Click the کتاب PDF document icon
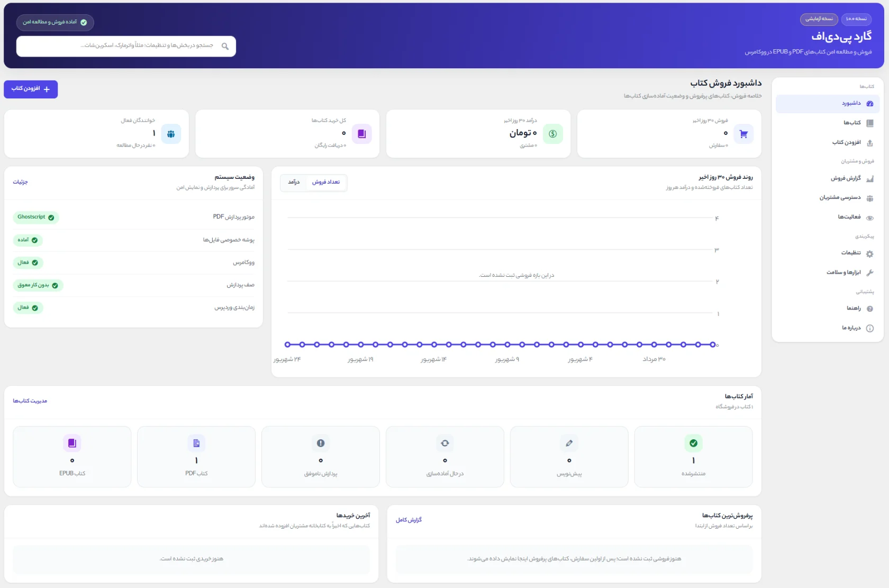This screenshot has height=588, width=889. click(196, 443)
